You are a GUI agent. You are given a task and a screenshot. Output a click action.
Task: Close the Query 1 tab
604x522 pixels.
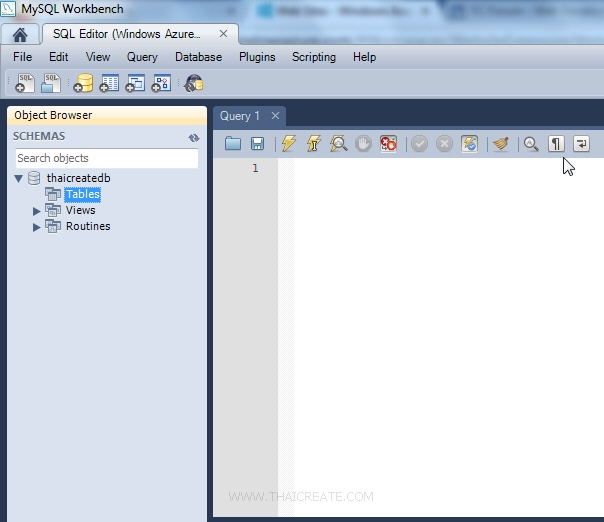[x=275, y=116]
